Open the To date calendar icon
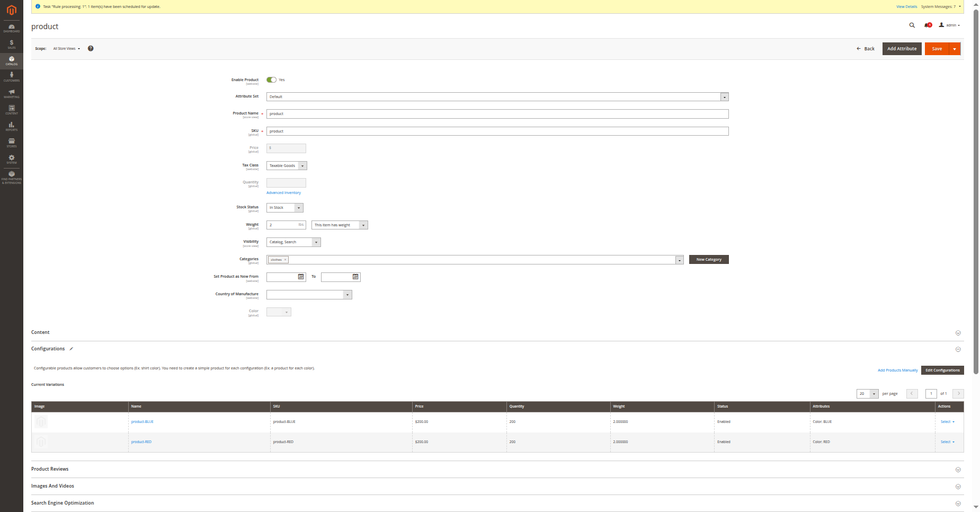The width and height of the screenshot is (980, 512). coord(355,277)
